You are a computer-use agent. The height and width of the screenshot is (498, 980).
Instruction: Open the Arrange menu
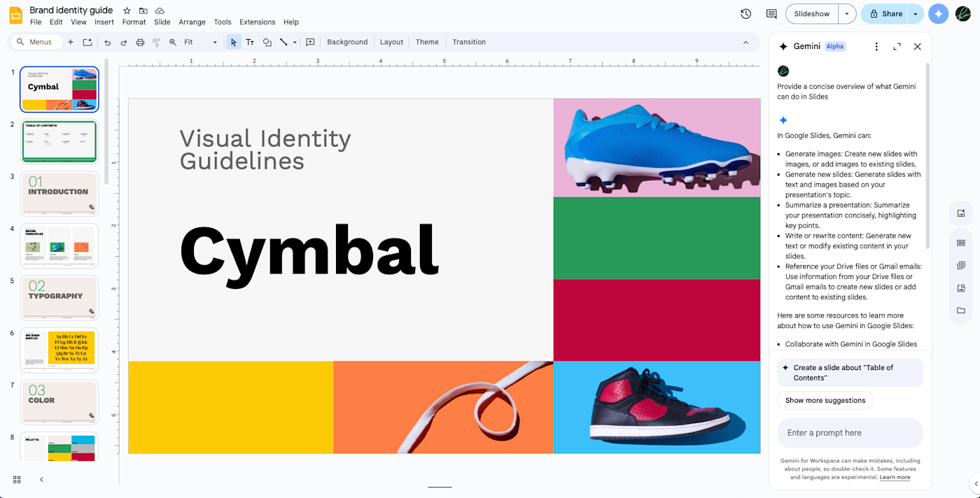[192, 22]
